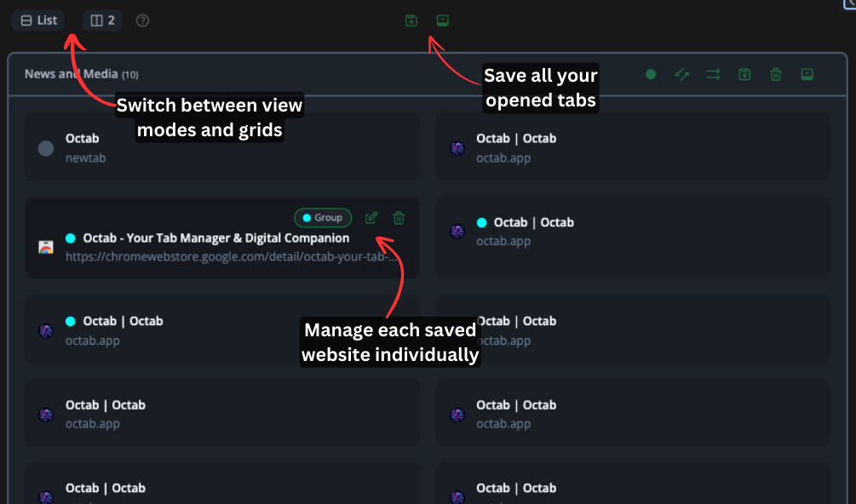Change grid columns with the 2 button

[101, 20]
